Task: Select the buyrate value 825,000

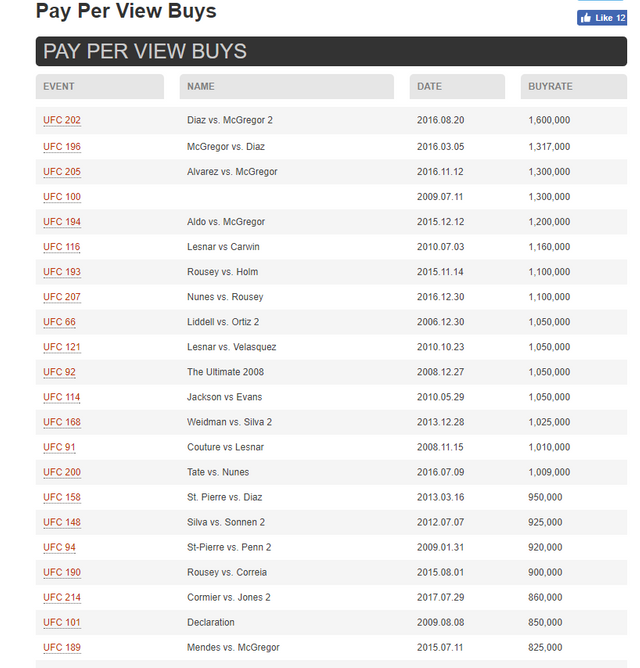Action: pos(545,648)
